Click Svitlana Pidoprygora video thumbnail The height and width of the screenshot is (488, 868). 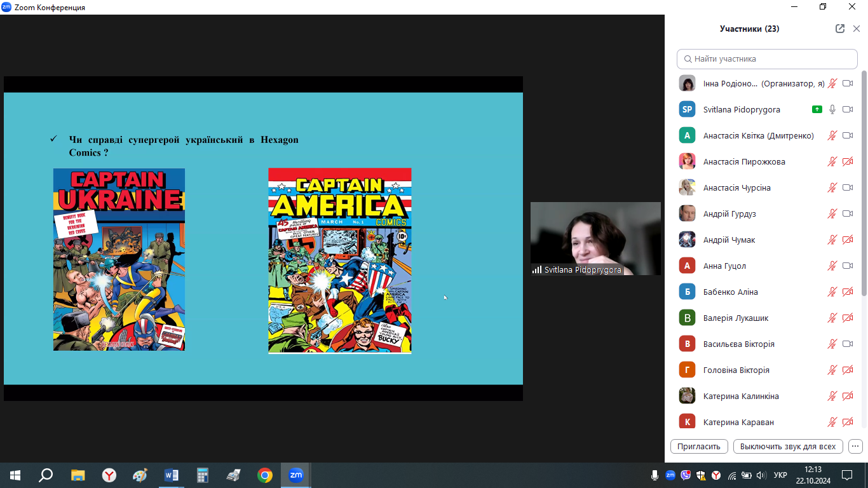pos(595,238)
